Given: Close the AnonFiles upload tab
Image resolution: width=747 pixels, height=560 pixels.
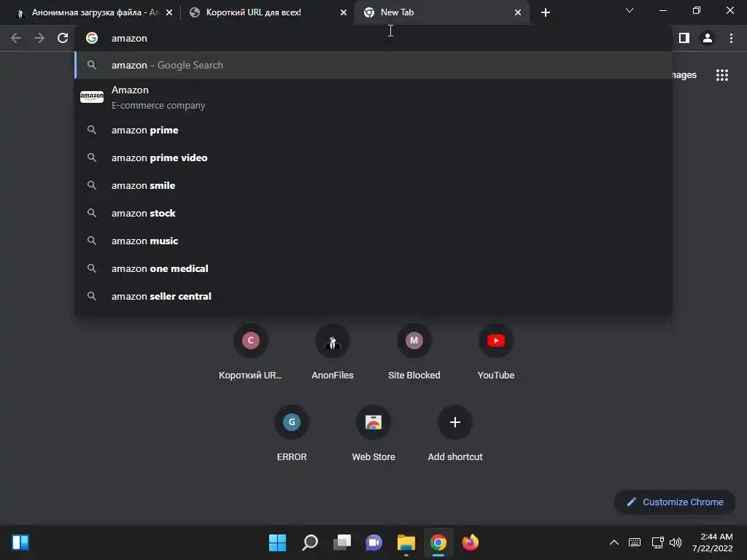Looking at the screenshot, I should pos(169,12).
